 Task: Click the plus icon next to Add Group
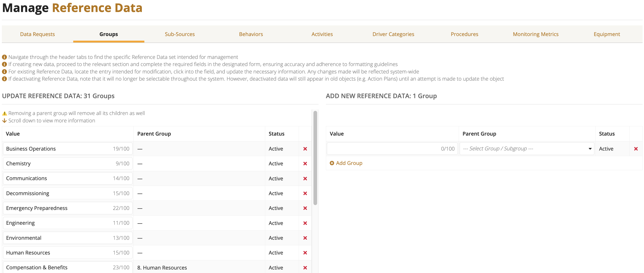332,163
